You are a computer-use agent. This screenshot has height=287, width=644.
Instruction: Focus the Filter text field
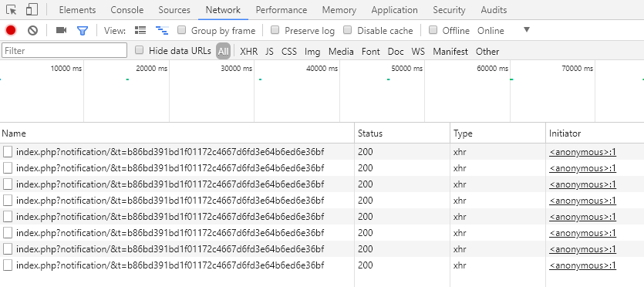65,50
